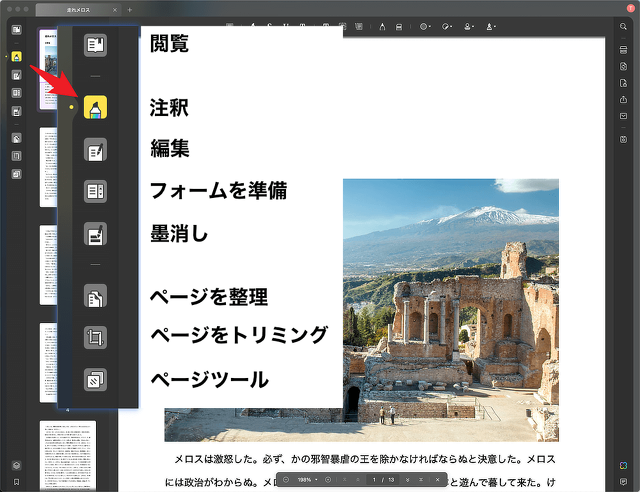Screen dimensions: 640x492
Task: Open search with the magnifier icon
Action: [x=623, y=26]
